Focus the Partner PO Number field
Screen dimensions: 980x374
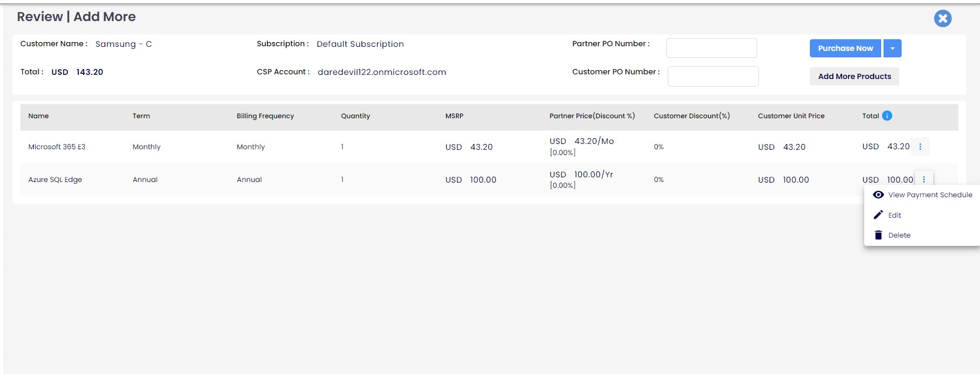pyautogui.click(x=712, y=48)
